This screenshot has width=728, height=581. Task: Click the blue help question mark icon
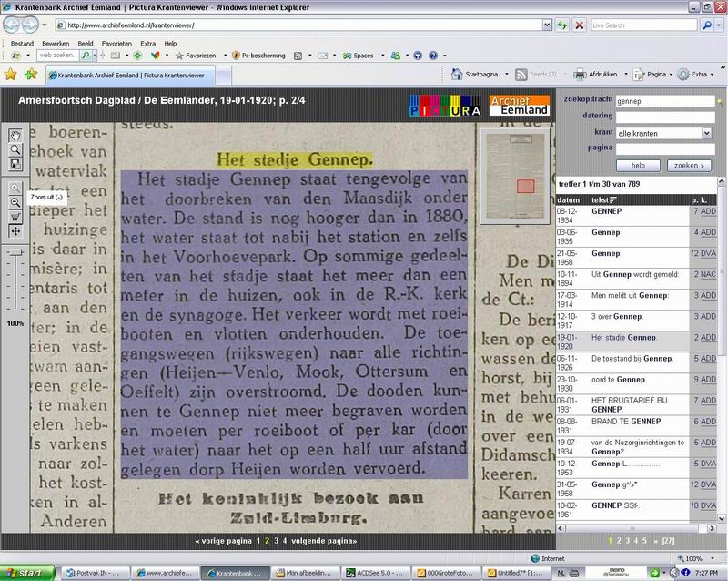[433, 56]
